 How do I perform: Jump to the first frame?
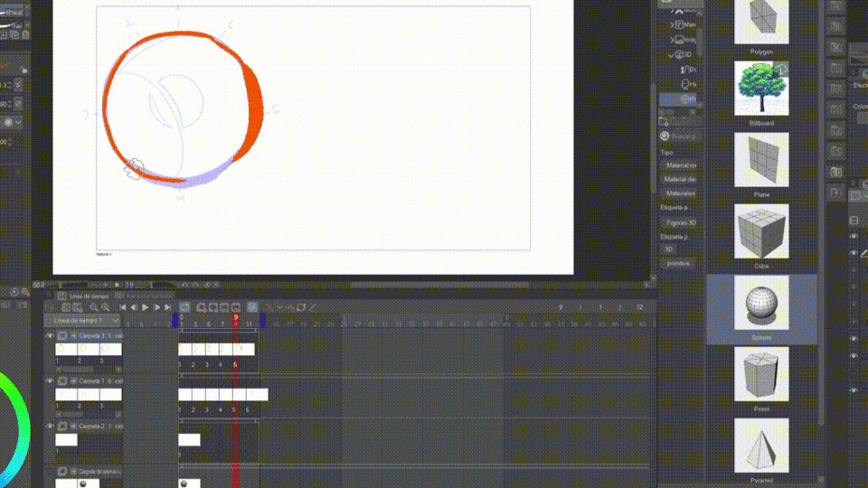coord(123,307)
